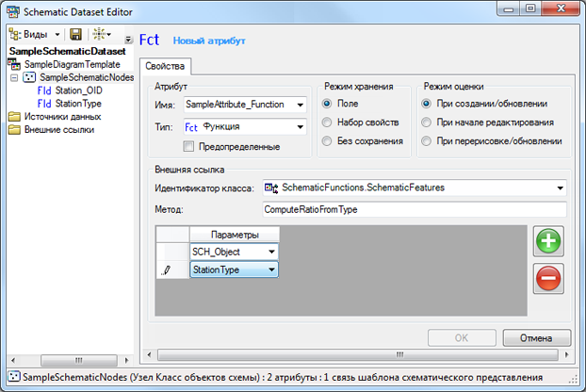Click the Метод input field

tap(415, 209)
